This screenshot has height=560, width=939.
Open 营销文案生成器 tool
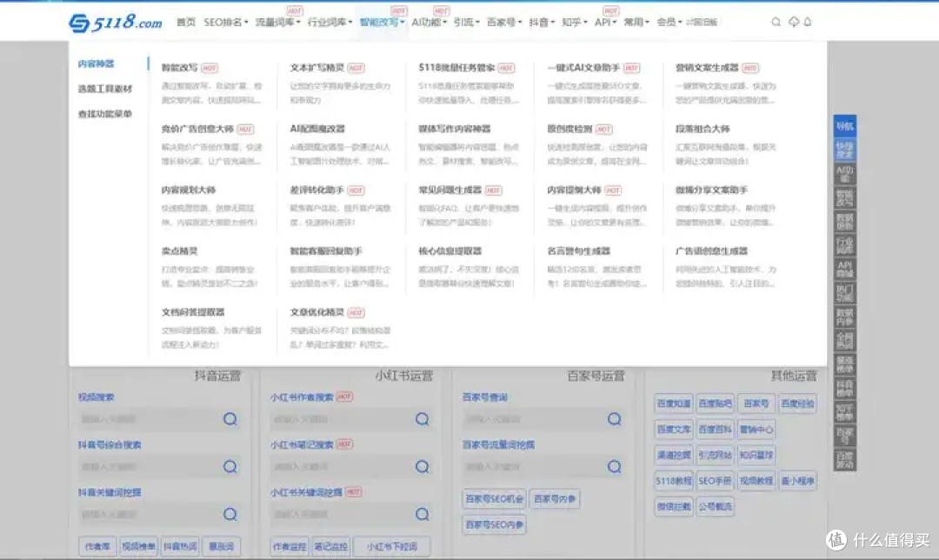pyautogui.click(x=707, y=68)
